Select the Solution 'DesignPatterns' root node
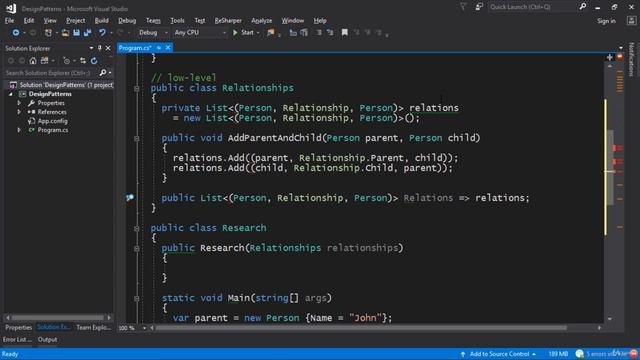This screenshot has height=360, width=640. (61, 85)
